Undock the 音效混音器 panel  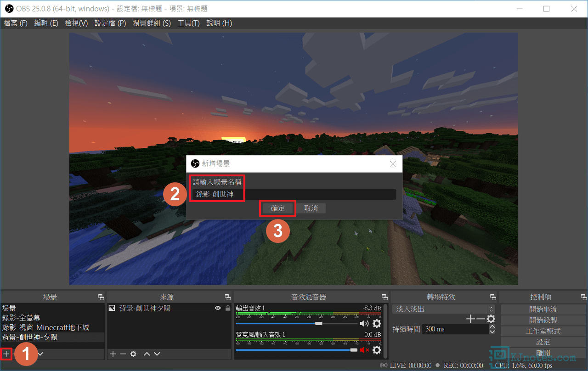[x=384, y=297]
